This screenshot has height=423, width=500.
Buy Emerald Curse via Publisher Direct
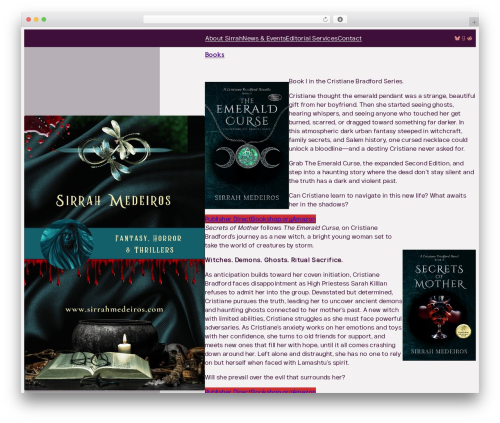[x=228, y=219]
